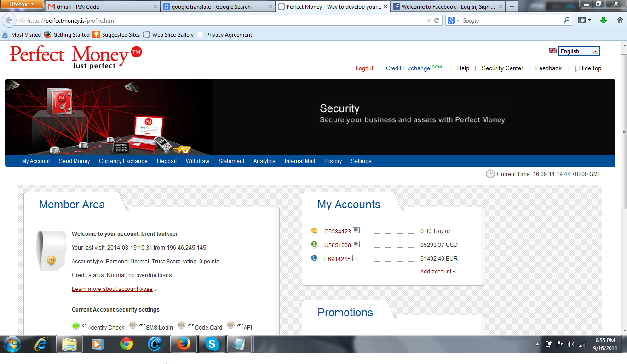Click the Help link
The width and height of the screenshot is (627, 364).
coord(463,68)
